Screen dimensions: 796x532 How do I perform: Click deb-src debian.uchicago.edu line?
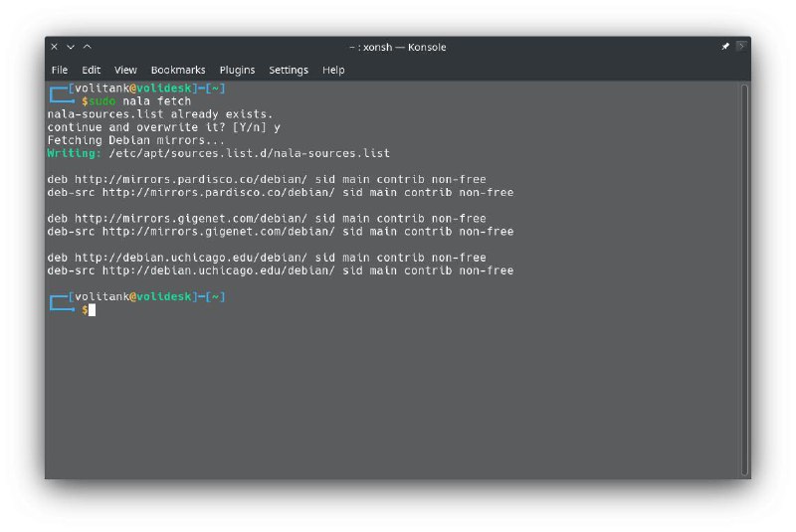pyautogui.click(x=281, y=270)
